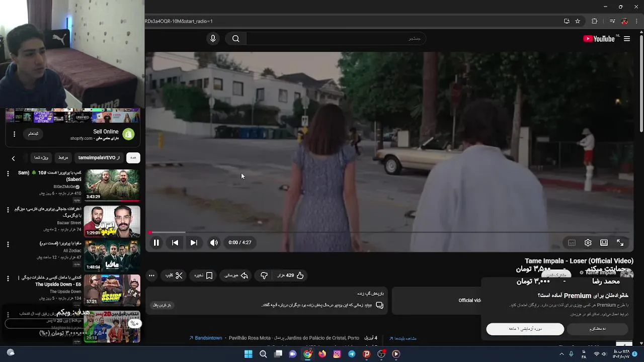The image size is (644, 362).
Task: Mute the video volume speaker icon
Action: tap(214, 242)
